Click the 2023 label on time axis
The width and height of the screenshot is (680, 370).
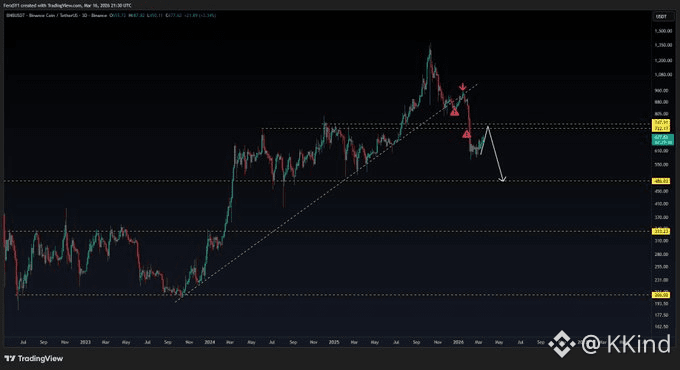pos(85,342)
